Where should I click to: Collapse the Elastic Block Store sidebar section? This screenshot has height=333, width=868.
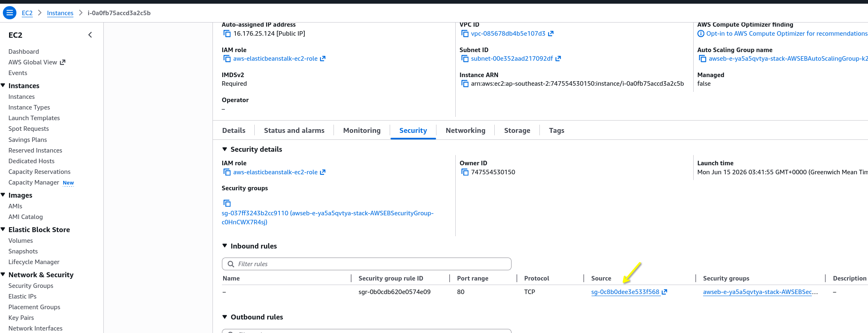click(3, 229)
